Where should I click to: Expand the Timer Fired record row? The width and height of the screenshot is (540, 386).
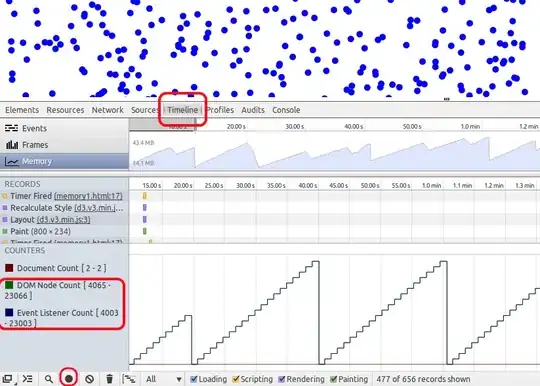(64, 196)
